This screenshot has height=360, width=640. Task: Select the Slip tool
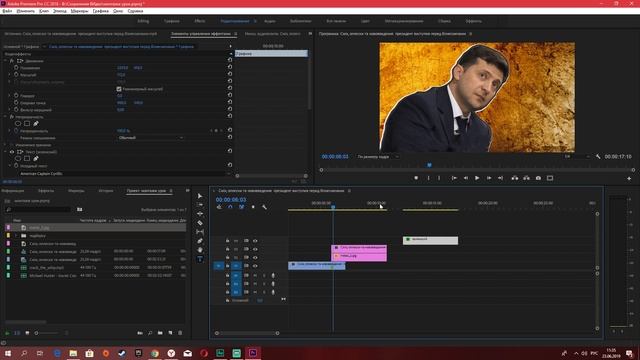click(200, 232)
